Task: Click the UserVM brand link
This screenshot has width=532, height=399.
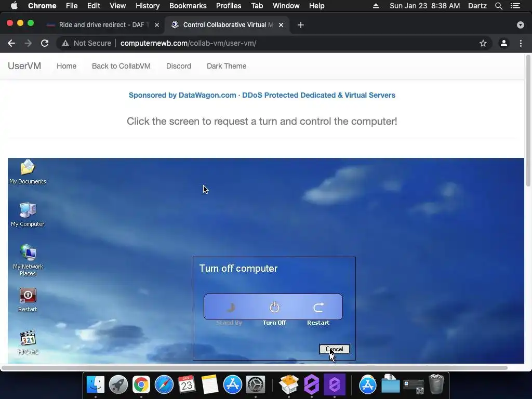Action: (24, 66)
